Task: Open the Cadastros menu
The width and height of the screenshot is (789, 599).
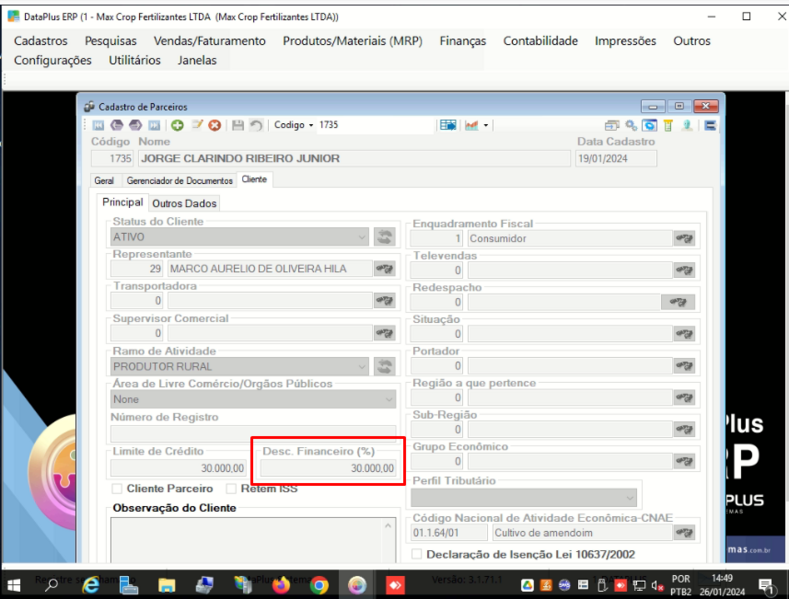Action: click(x=41, y=41)
